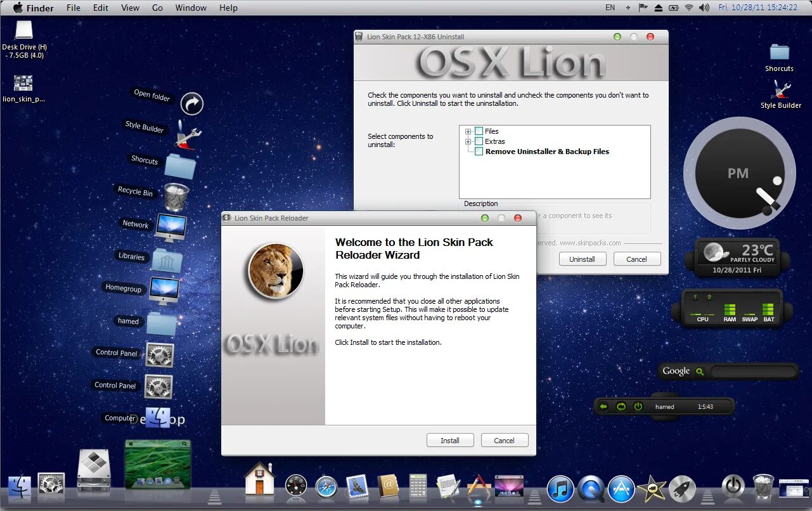The width and height of the screenshot is (812, 511).
Task: Click the Home house icon in dock
Action: [260, 479]
